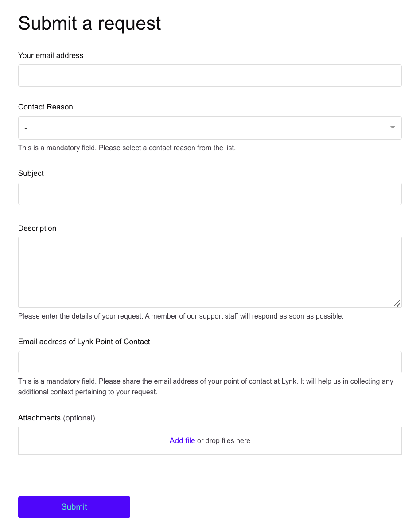Viewport: 420px width, 529px height.
Task: Click the attachments drop zone
Action: coord(210,440)
